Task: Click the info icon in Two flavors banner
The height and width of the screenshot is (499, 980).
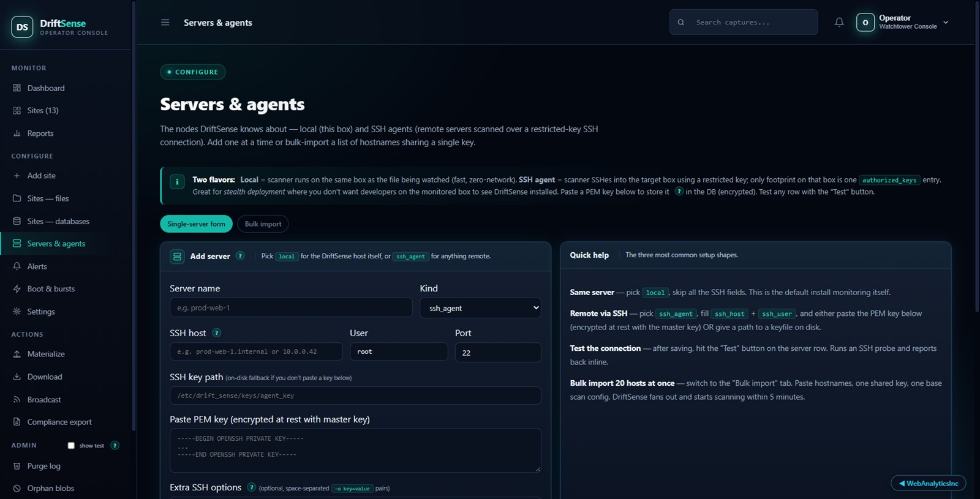Action: 177,182
